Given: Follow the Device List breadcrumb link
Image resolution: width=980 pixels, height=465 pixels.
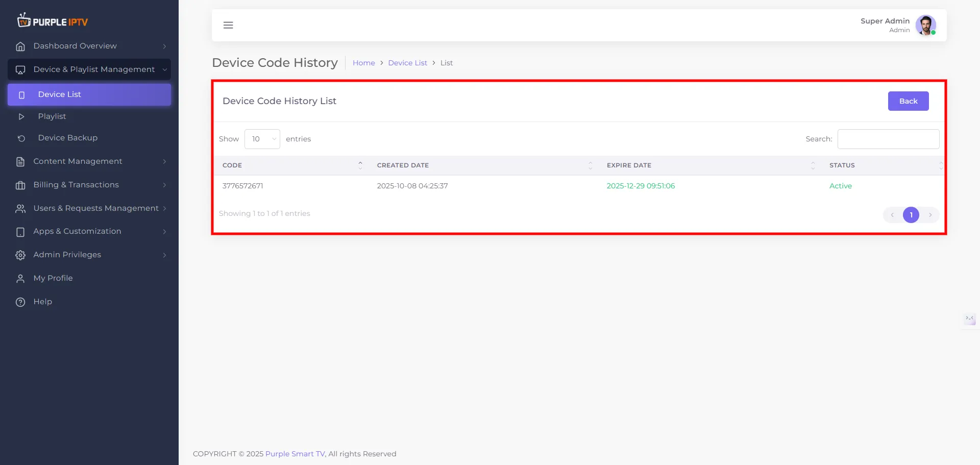Looking at the screenshot, I should point(407,63).
